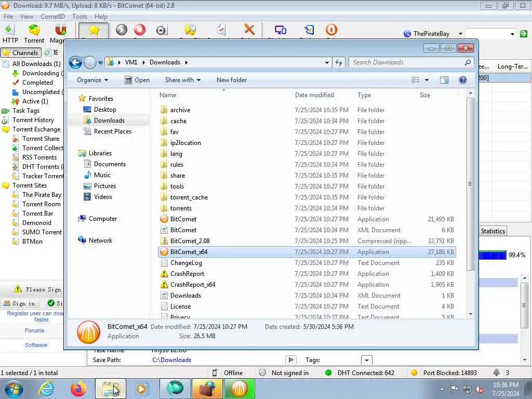532x399 pixels.
Task: Show hidden tray icons arrow
Action: tap(442, 390)
